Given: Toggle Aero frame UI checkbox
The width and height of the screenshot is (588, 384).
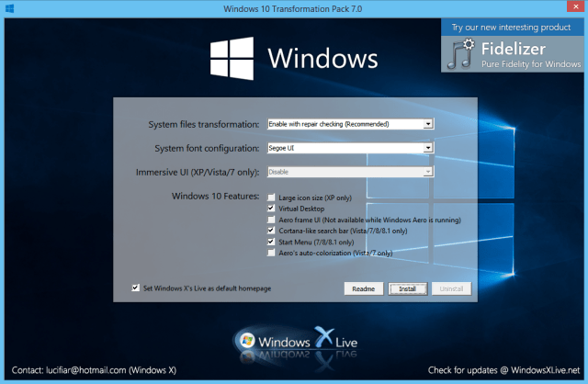Looking at the screenshot, I should 271,220.
